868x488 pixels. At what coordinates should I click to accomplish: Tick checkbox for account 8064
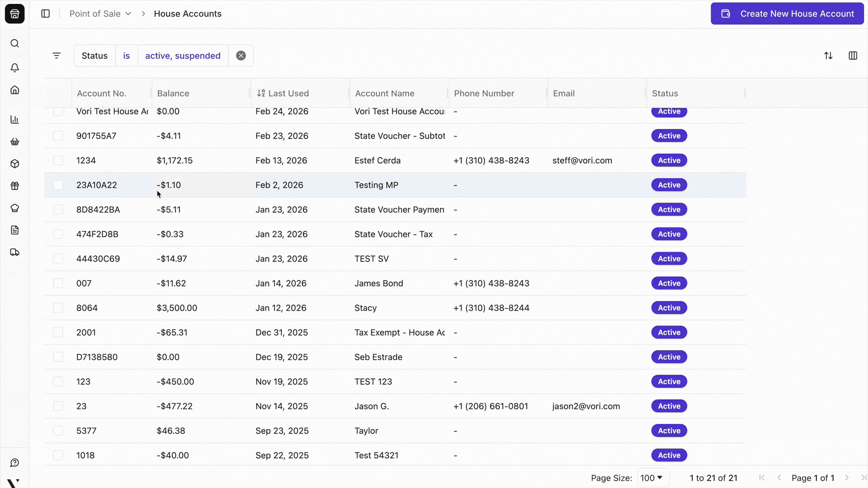pos(58,308)
